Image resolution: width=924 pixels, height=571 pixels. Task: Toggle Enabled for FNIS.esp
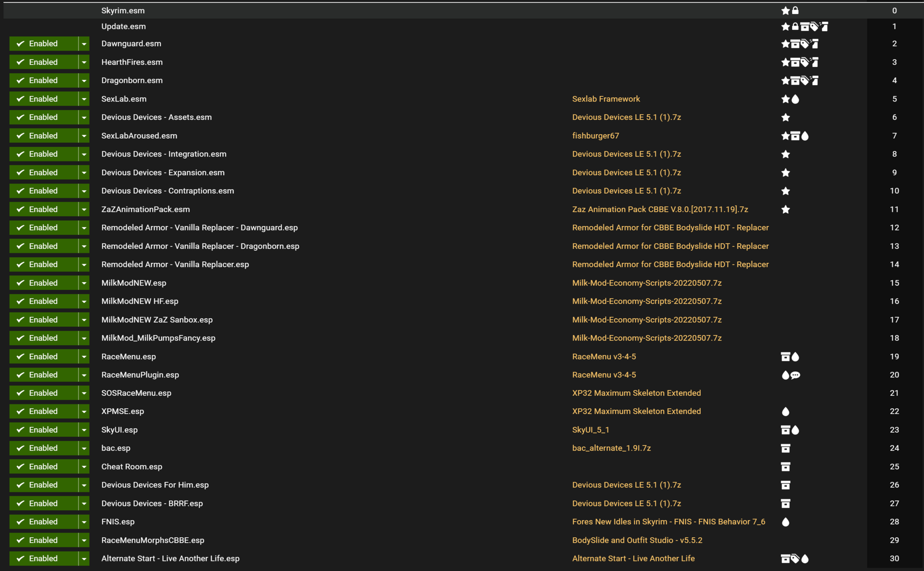44,522
